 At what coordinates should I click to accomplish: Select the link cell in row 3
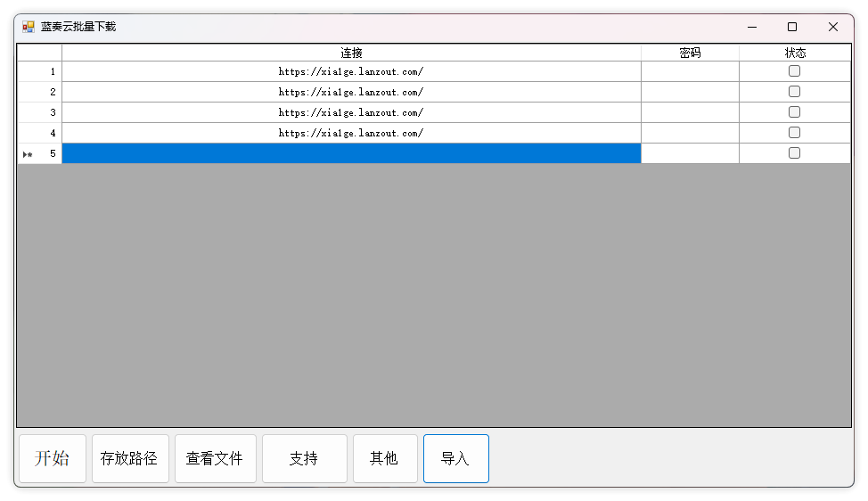[x=351, y=112]
